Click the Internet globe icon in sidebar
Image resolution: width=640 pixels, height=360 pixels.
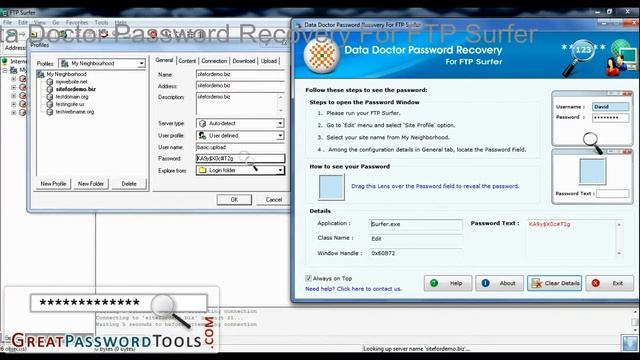click(x=5, y=61)
